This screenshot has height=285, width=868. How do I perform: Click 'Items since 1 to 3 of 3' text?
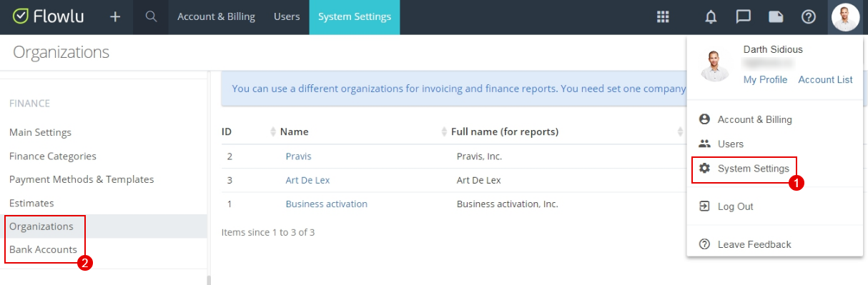pos(268,232)
